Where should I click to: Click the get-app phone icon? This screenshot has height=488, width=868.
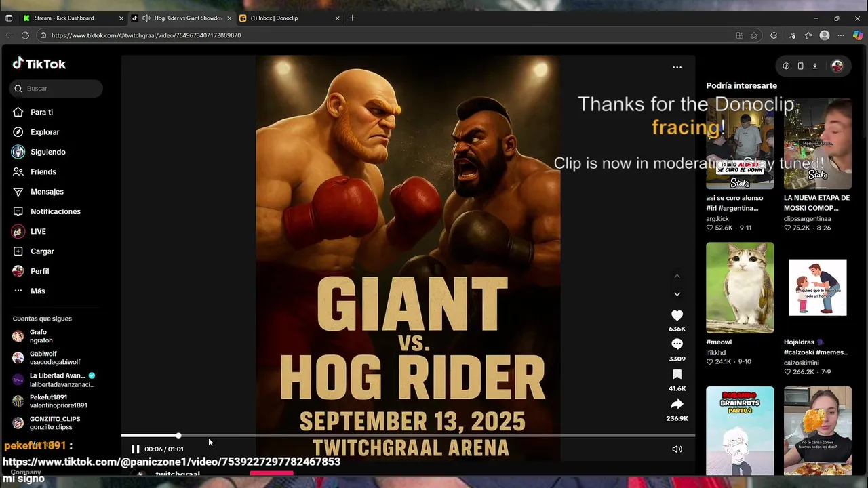[x=800, y=66]
